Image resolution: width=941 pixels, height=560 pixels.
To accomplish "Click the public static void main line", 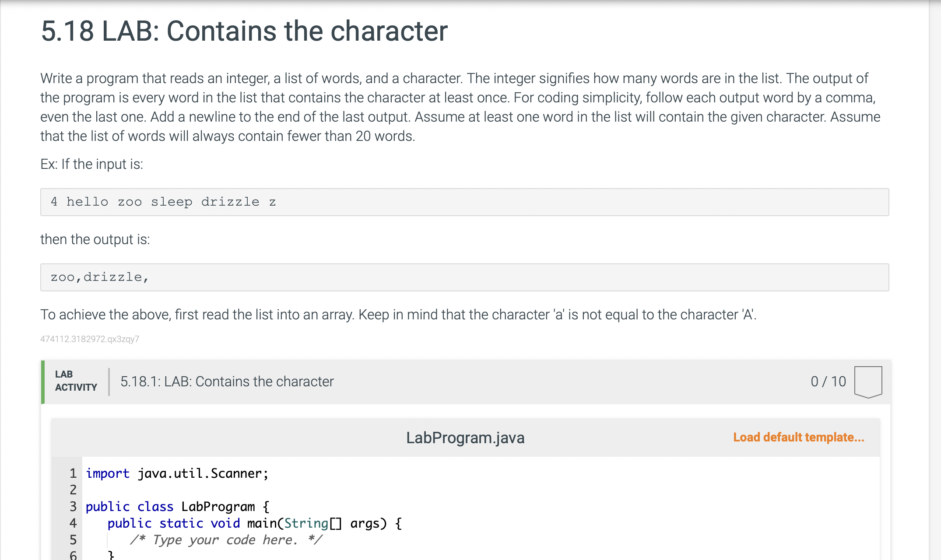I will click(254, 523).
